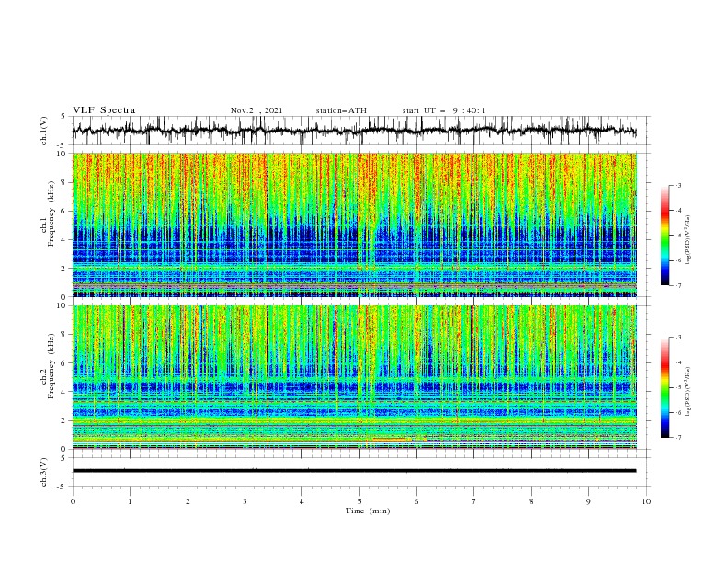Viewport: 728px width, 563px height.
Task: Click time axis tick label "7"
Action: pos(474,501)
